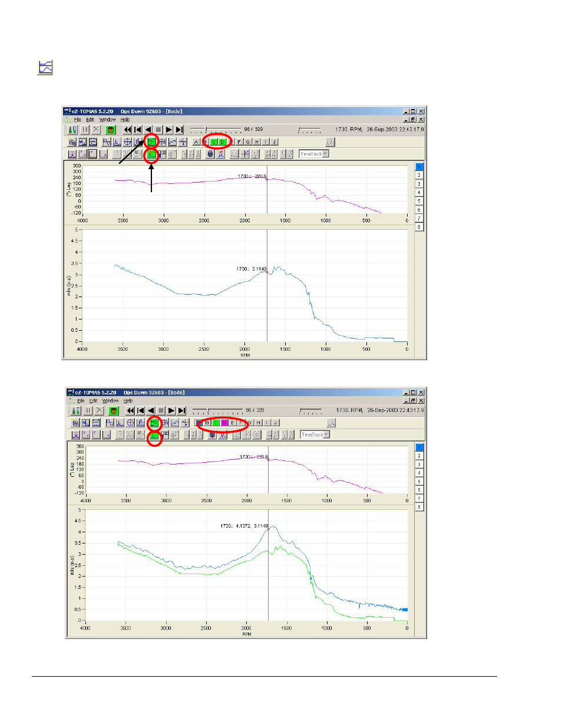Toggle channel D in the top window
The image size is (562, 728).
pos(222,141)
